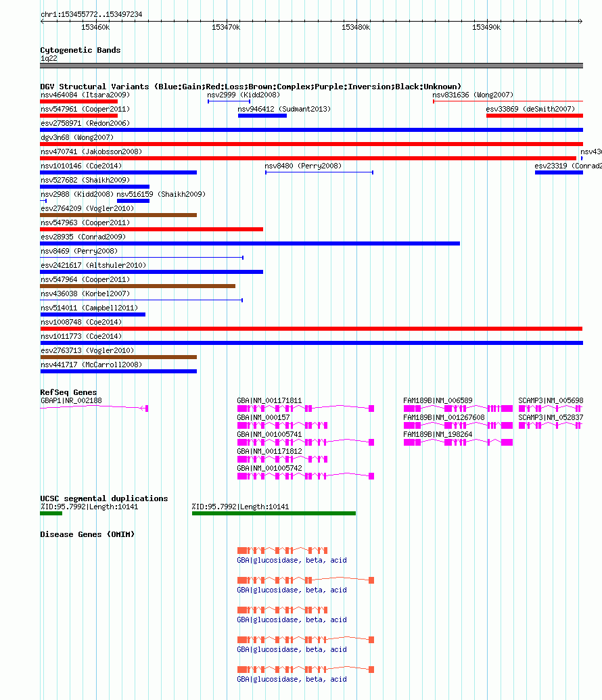Viewport: 602px width, 700px height.
Task: Click nsv516159 (Shaikh2009) variant label
Action: 161,195
